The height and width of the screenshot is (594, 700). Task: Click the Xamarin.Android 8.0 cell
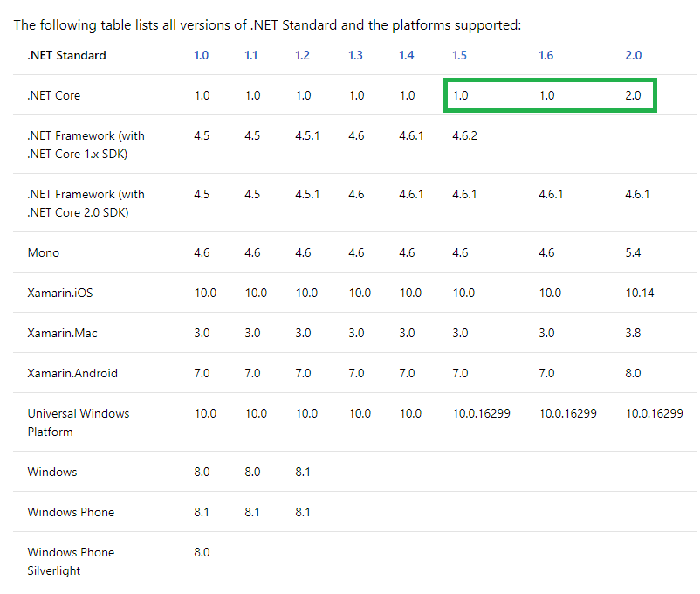tap(633, 374)
